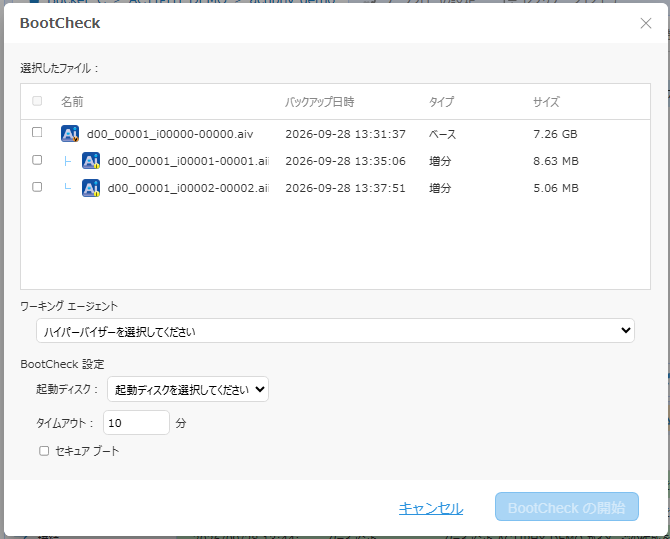
Task: Click the 7.26 GB size cell
Action: (x=555, y=134)
